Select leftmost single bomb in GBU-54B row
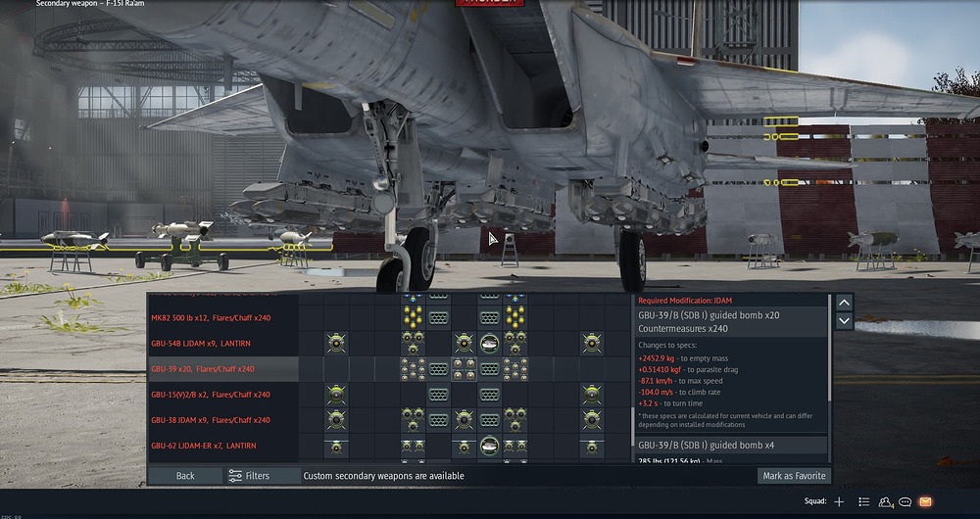The width and height of the screenshot is (980, 519). click(x=336, y=344)
